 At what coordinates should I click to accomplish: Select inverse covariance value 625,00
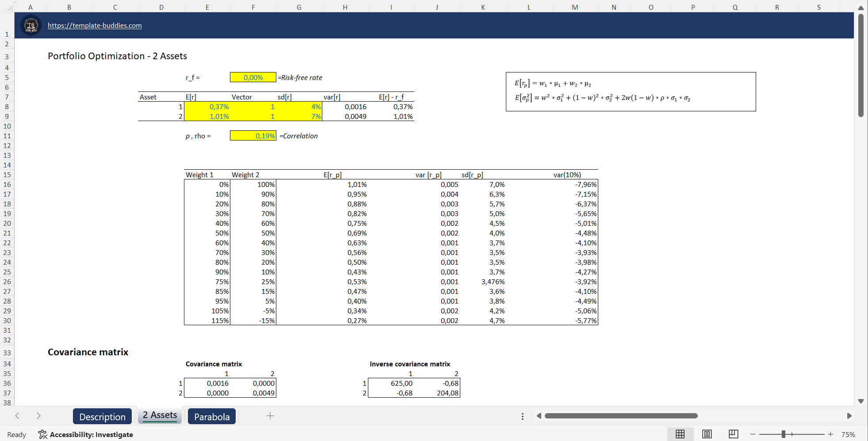point(391,383)
